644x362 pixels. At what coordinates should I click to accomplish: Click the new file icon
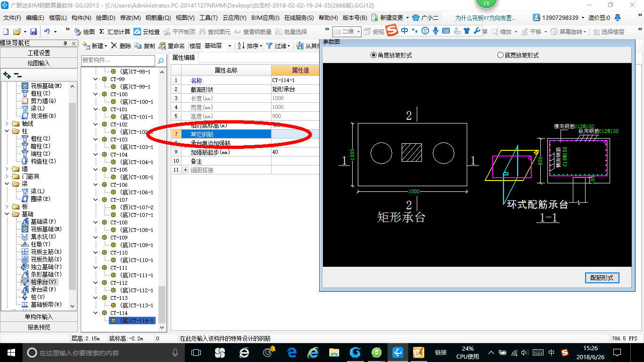tap(6, 32)
